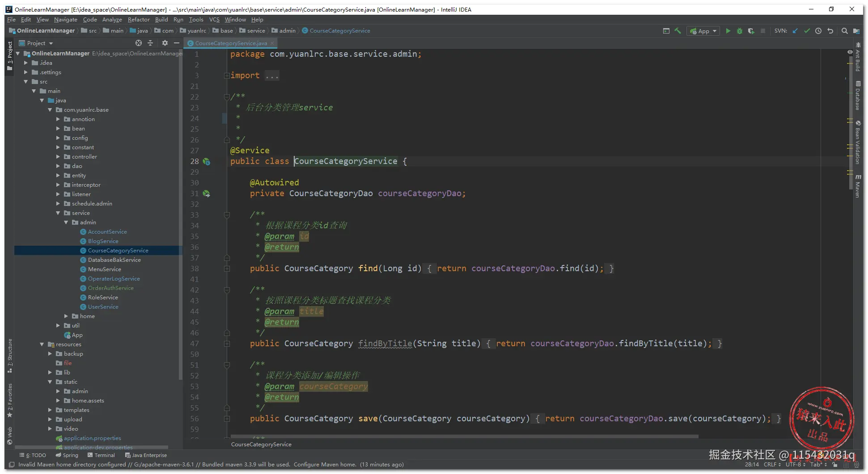Open the Spring tool window button
Viewport: 868px width, 474px height.
pos(67,455)
